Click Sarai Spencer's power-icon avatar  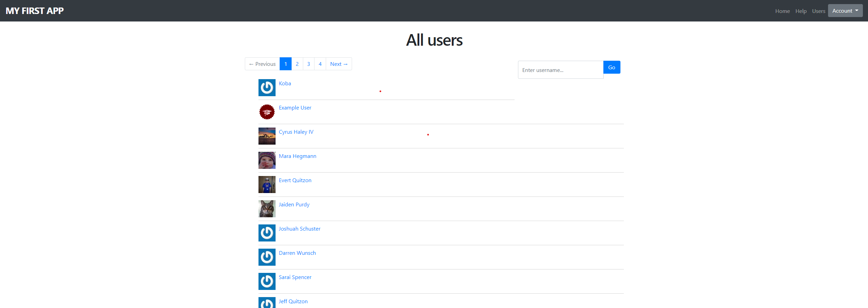tap(267, 281)
